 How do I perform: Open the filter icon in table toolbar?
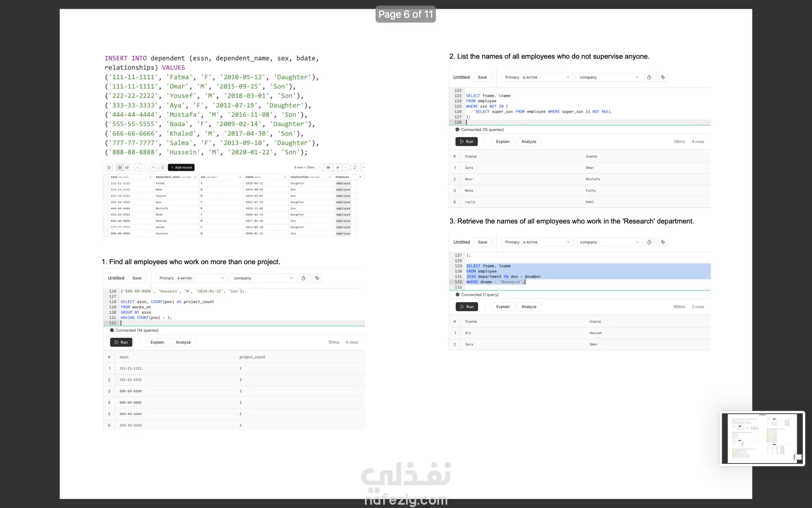pyautogui.click(x=154, y=167)
